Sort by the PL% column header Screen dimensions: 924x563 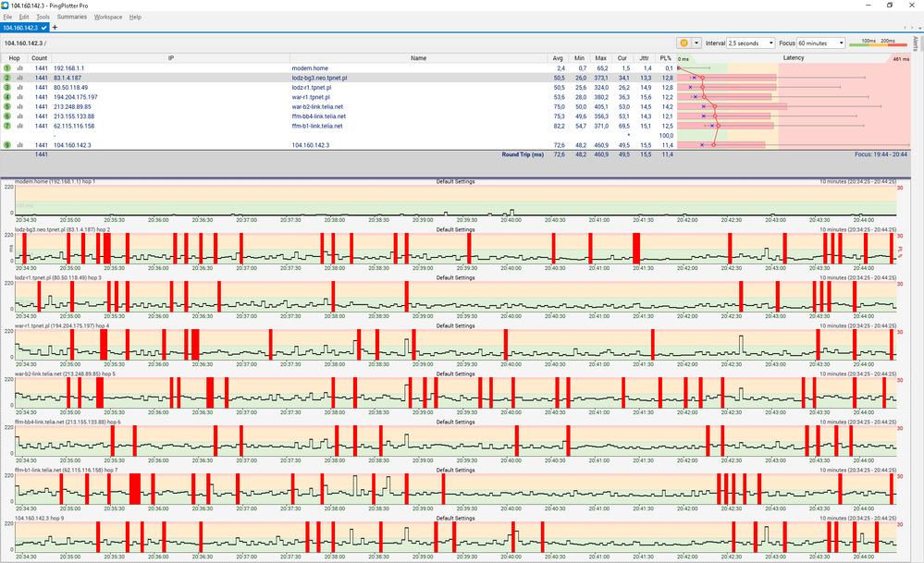(x=666, y=58)
